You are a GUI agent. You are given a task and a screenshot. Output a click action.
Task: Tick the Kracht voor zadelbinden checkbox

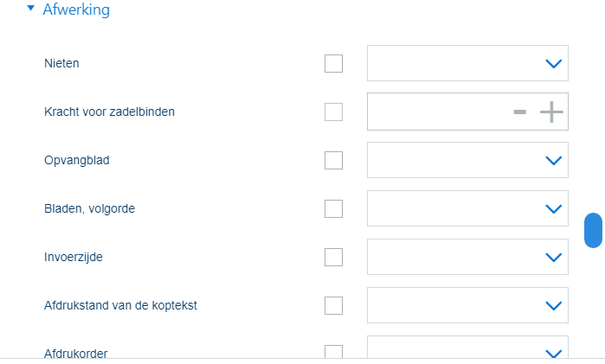(x=333, y=112)
